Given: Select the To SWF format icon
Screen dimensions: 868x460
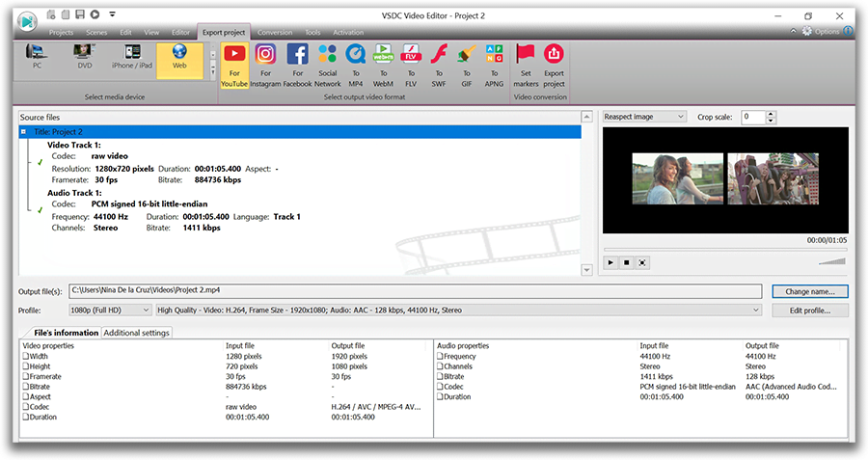Looking at the screenshot, I should (x=439, y=67).
